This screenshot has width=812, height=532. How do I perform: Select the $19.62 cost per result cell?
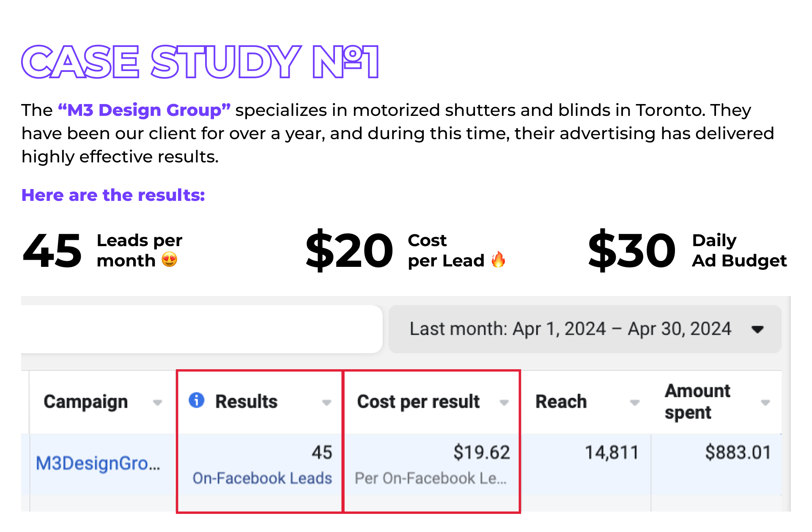click(481, 452)
